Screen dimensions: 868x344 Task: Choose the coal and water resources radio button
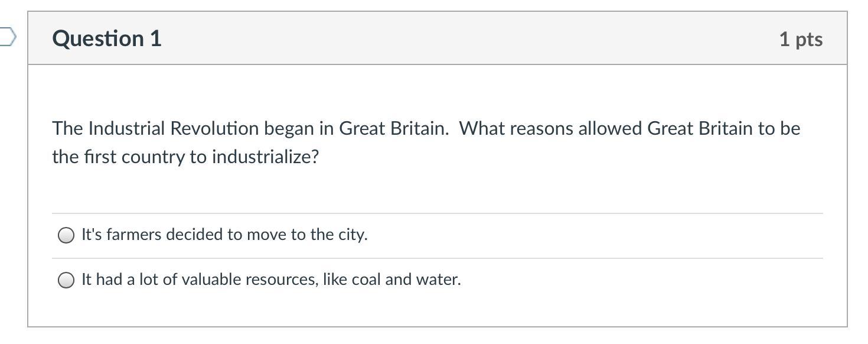66,280
